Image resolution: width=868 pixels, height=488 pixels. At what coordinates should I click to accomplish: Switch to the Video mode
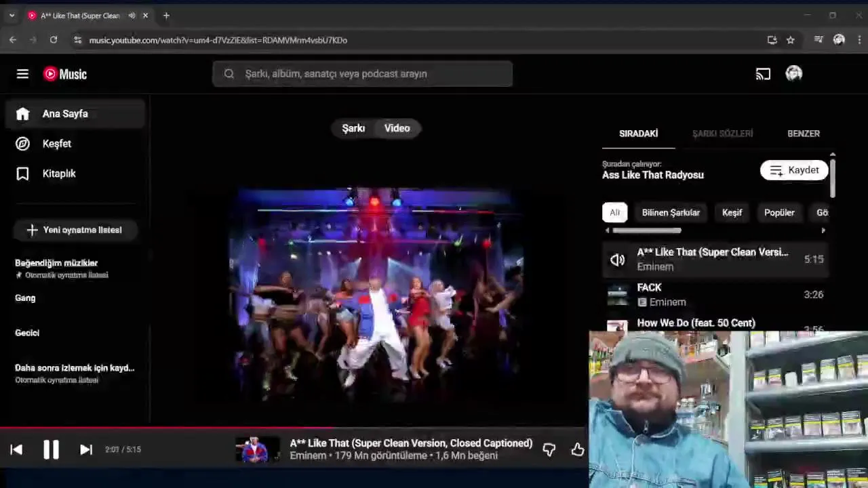[397, 128]
